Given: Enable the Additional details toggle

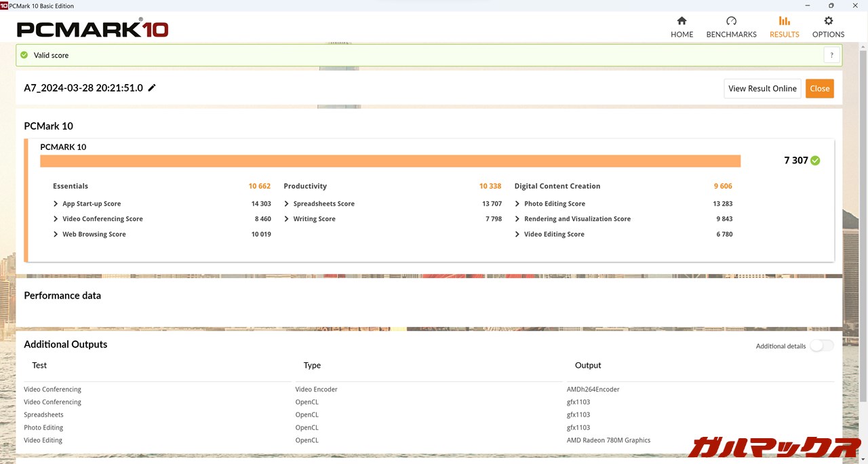Looking at the screenshot, I should click(x=821, y=346).
